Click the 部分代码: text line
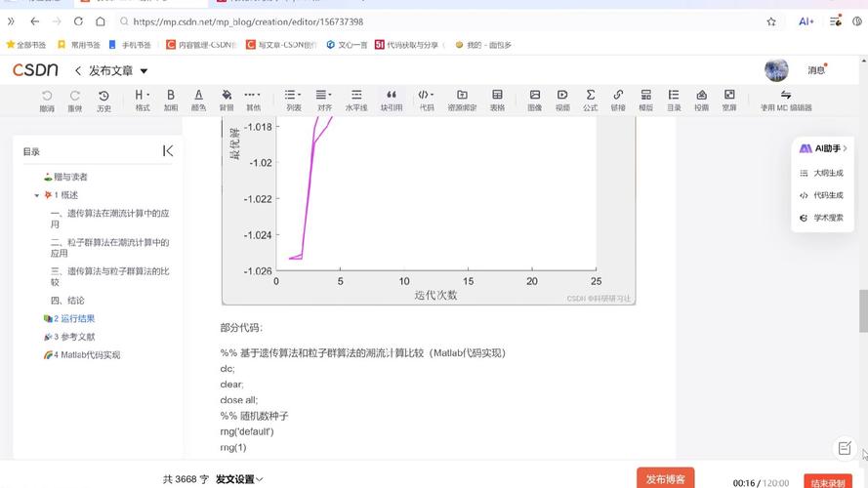The height and width of the screenshot is (488, 868). (241, 328)
